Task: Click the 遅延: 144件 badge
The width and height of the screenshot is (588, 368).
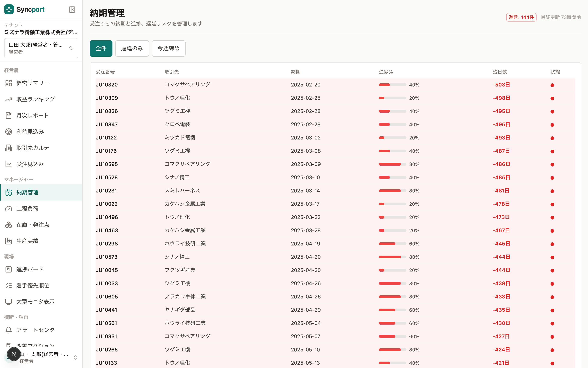Action: (521, 17)
